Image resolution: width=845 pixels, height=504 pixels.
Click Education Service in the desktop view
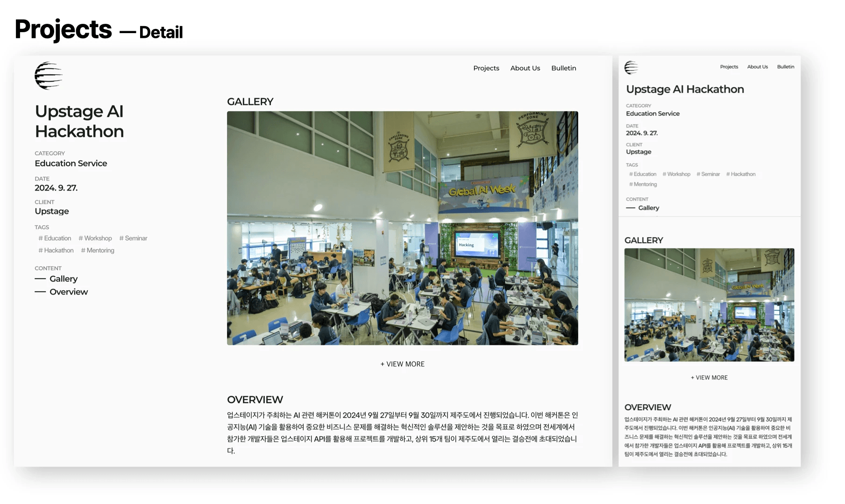click(71, 163)
